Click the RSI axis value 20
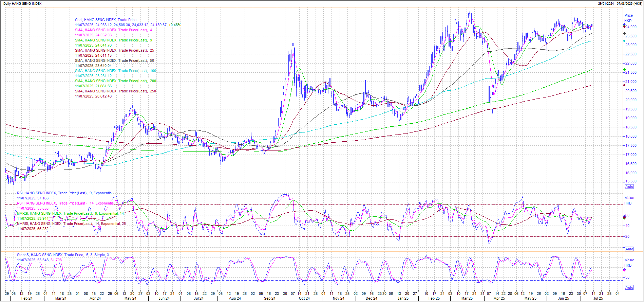The height and width of the screenshot is (302, 644). (627, 236)
